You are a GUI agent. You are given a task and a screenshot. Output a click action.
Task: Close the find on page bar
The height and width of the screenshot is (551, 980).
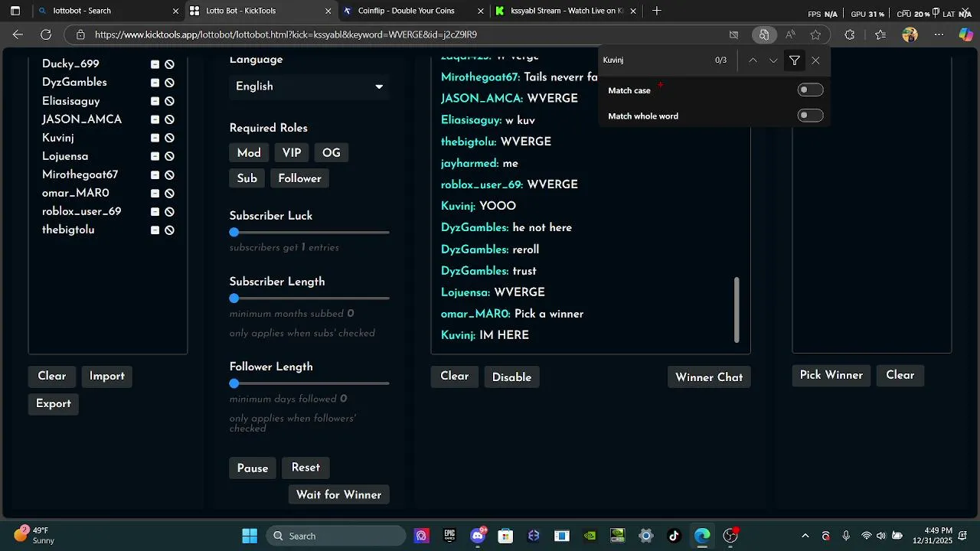(815, 60)
